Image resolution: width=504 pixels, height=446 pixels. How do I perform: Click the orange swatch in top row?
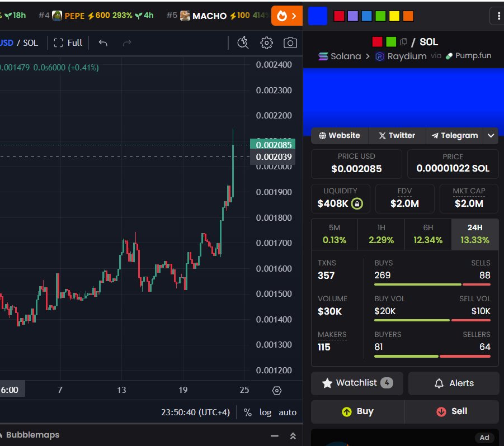click(x=408, y=16)
